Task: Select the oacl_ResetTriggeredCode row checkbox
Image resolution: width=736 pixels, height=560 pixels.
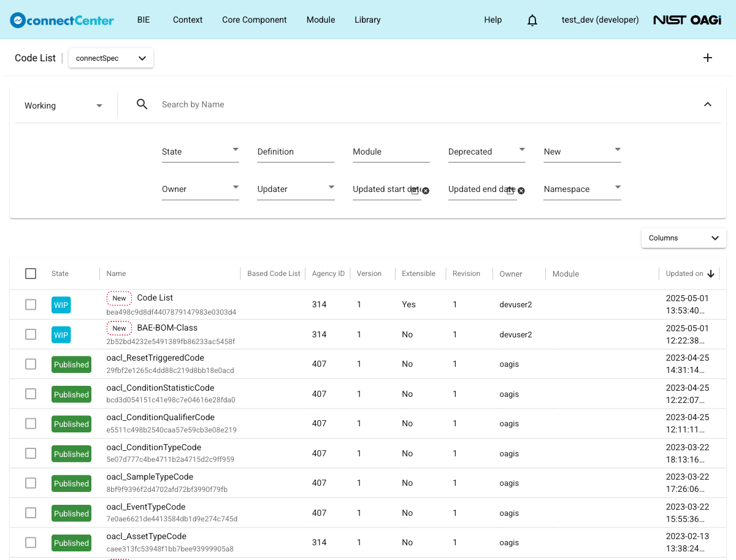Action: (31, 364)
